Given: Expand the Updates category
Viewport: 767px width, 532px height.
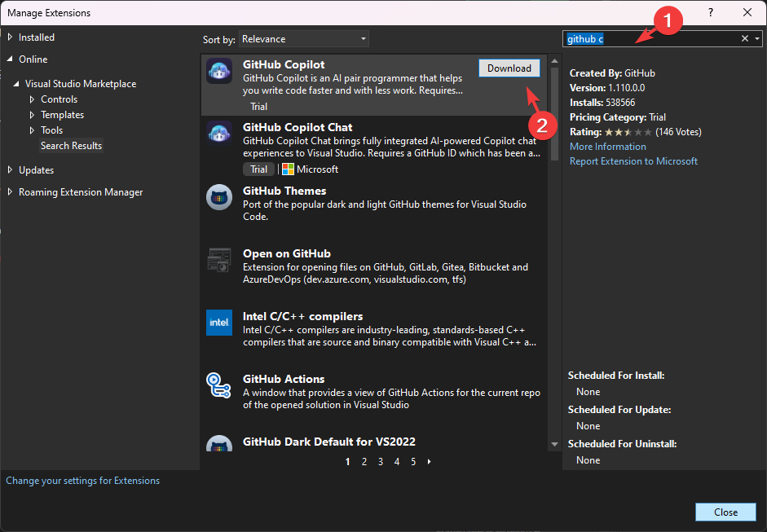Looking at the screenshot, I should coord(10,169).
